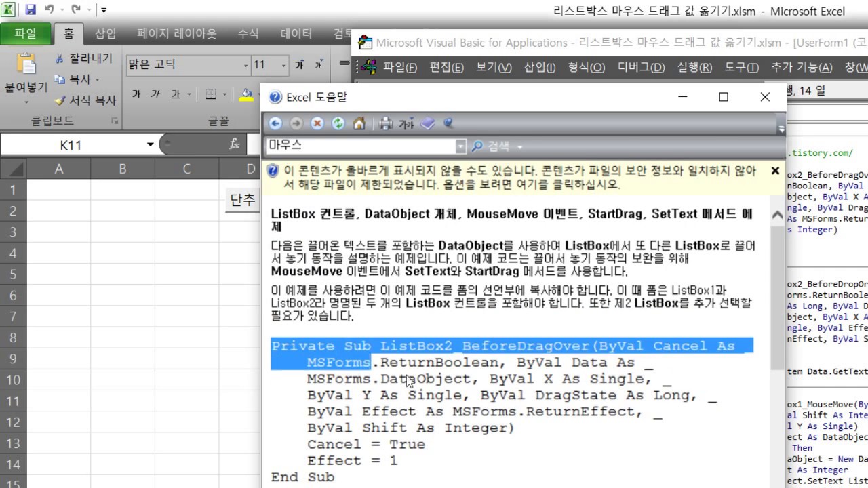This screenshot has height=488, width=868.
Task: Toggle Bold formatting in font group
Action: point(136,94)
